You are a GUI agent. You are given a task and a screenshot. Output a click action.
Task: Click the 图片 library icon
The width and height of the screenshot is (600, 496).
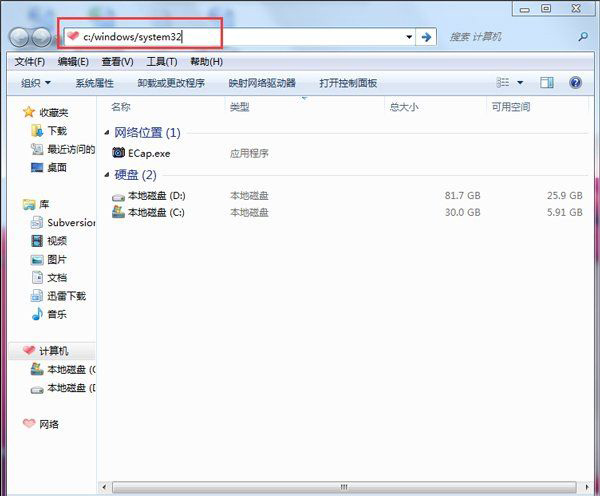(x=37, y=259)
